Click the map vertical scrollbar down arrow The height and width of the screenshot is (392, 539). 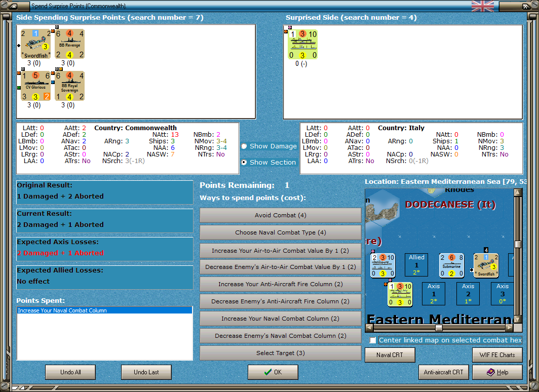[518, 319]
